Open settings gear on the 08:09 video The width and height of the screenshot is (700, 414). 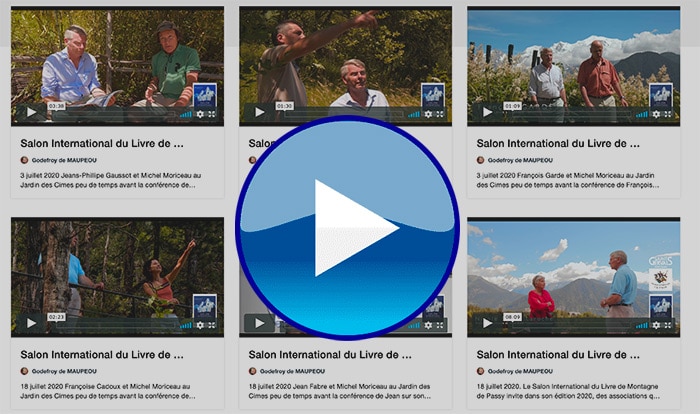tap(656, 325)
